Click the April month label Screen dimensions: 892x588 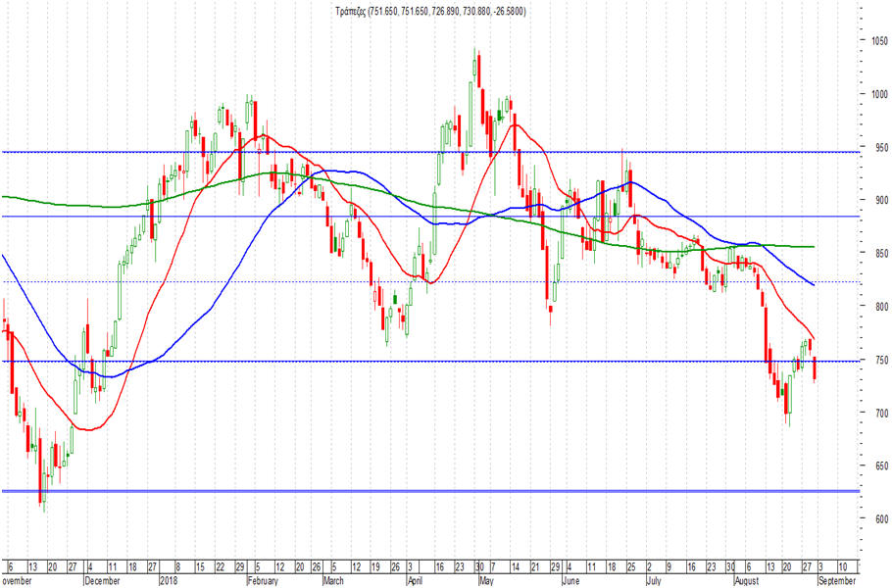click(x=416, y=581)
